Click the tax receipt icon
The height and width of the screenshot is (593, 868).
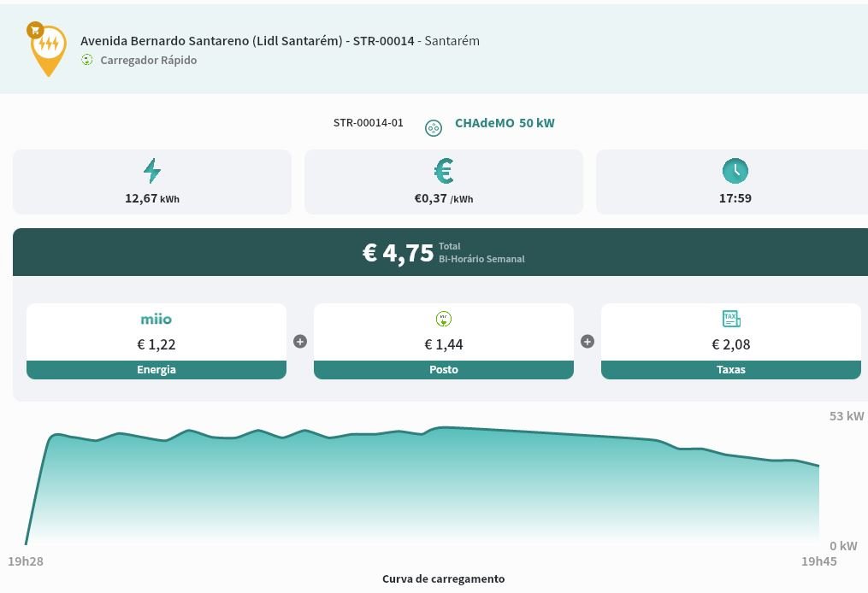(731, 320)
